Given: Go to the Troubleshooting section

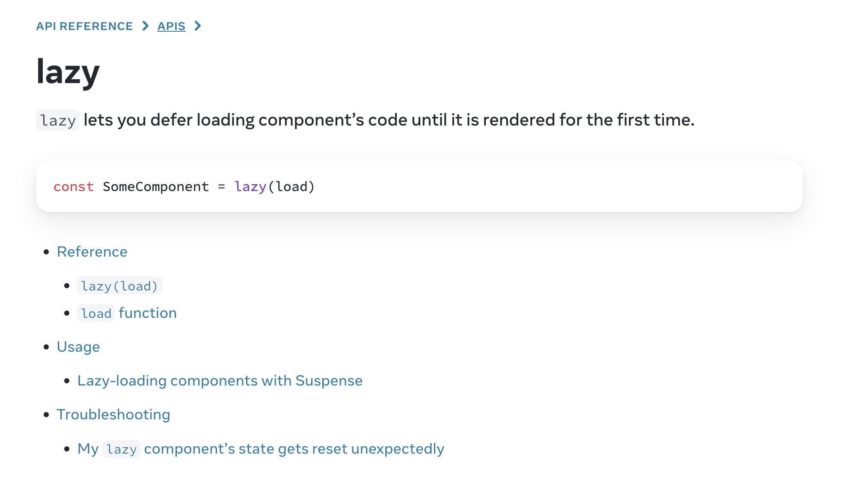Looking at the screenshot, I should (113, 414).
